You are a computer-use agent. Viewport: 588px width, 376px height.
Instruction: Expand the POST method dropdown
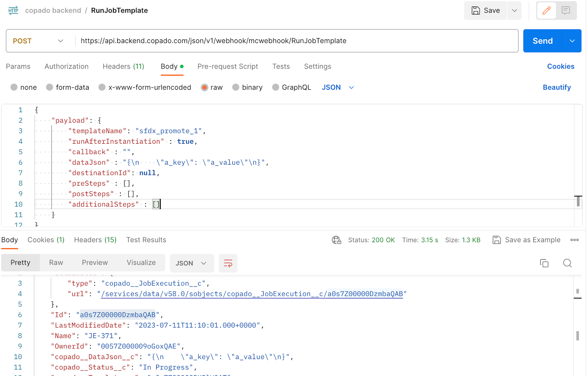[38, 41]
